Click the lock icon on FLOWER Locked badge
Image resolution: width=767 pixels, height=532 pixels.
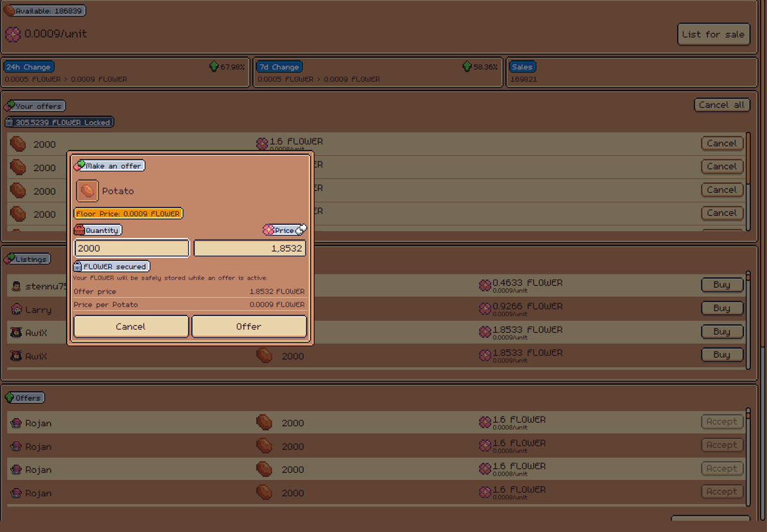[10, 122]
